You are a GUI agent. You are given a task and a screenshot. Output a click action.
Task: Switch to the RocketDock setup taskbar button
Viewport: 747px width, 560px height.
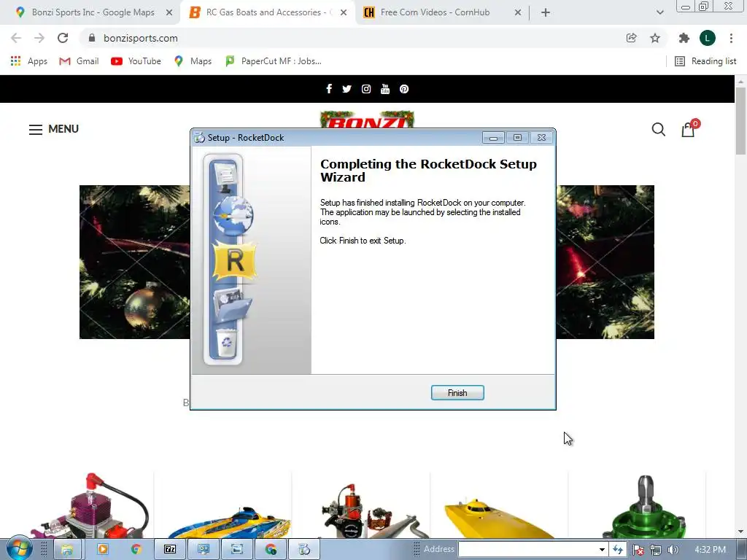pos(304,550)
